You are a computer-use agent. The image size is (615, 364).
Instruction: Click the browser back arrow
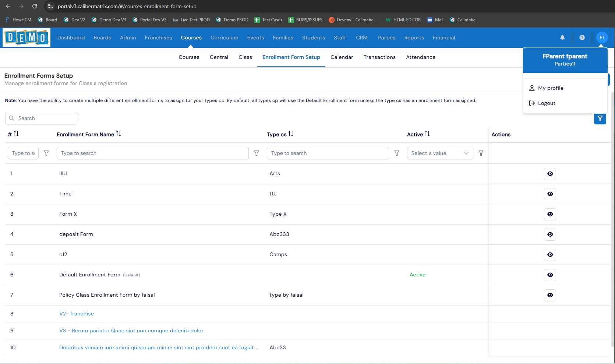8,6
